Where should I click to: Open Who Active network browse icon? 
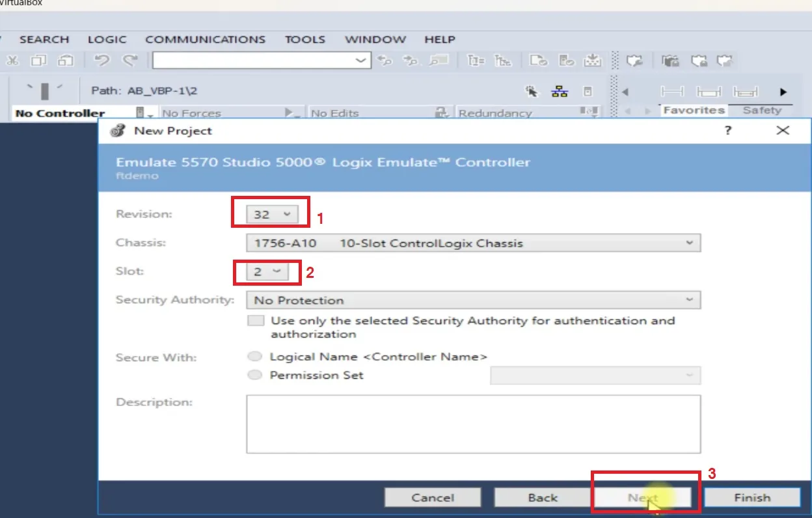click(560, 92)
